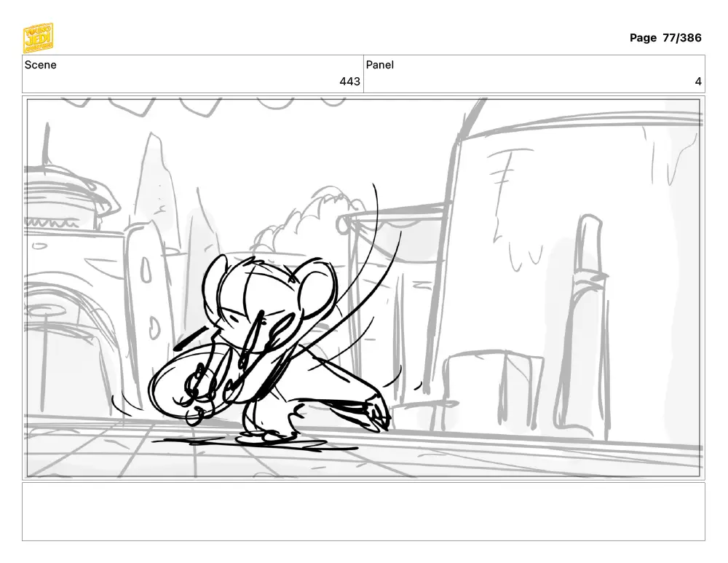
Task: Click the 'Page 77/386' page indicator
Action: click(665, 38)
